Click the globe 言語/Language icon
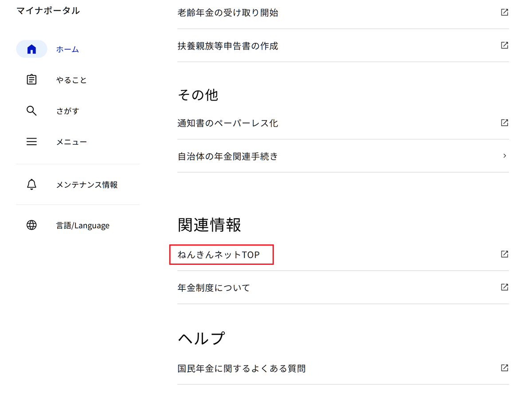 pyautogui.click(x=31, y=225)
